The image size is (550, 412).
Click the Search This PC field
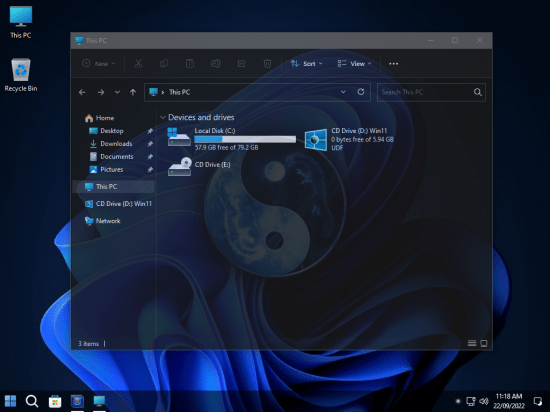coord(427,92)
